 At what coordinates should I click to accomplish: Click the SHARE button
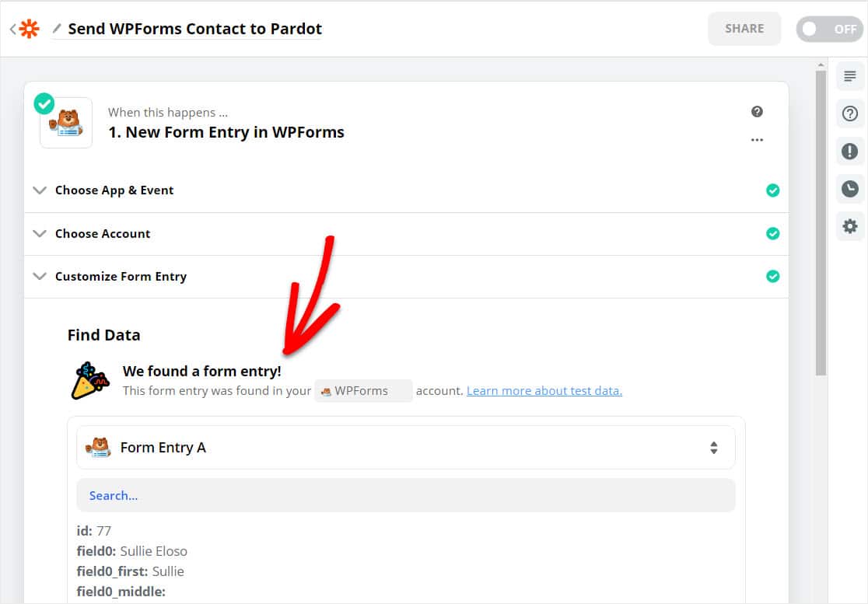tap(744, 29)
